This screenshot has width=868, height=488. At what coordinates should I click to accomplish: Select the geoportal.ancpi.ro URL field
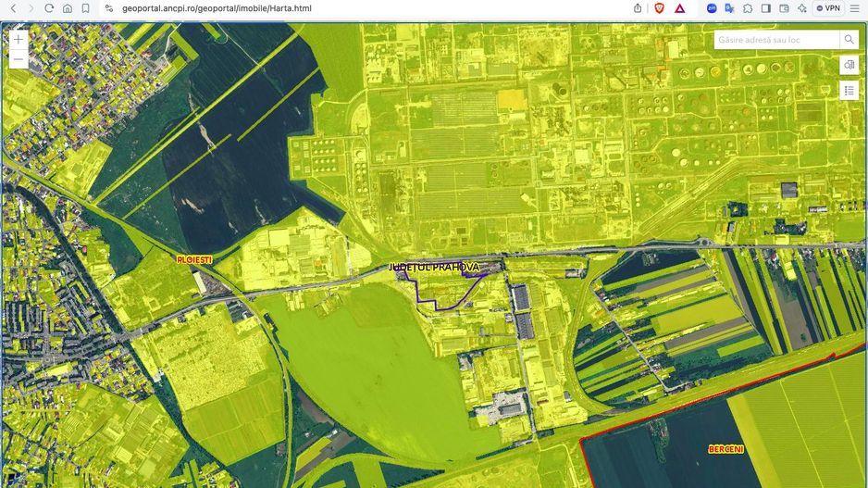coord(217,8)
